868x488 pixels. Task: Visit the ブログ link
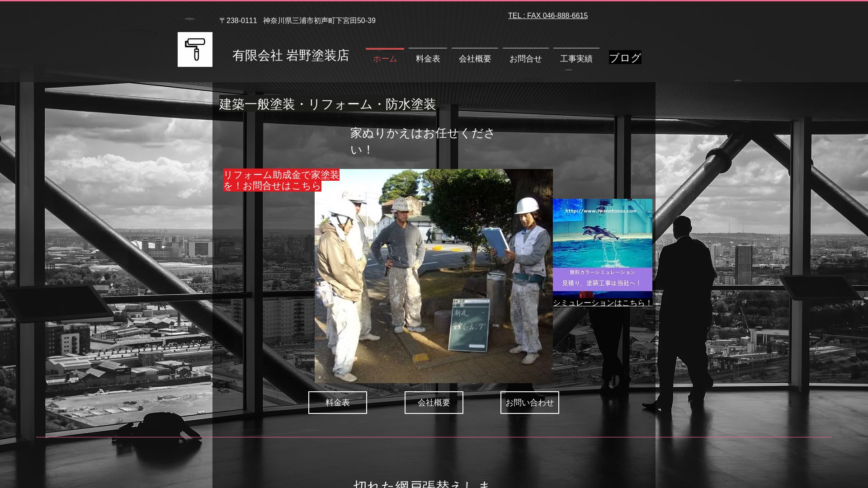click(x=625, y=58)
